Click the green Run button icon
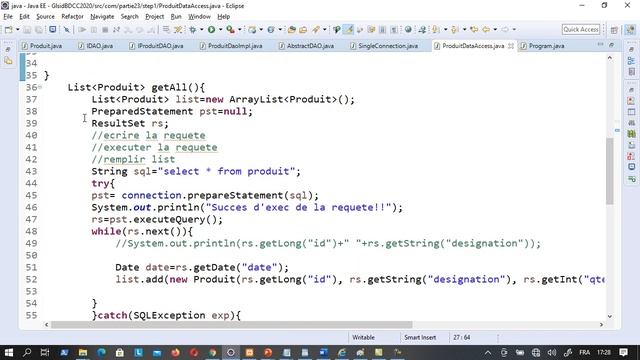The height and width of the screenshot is (360, 640). click(211, 30)
